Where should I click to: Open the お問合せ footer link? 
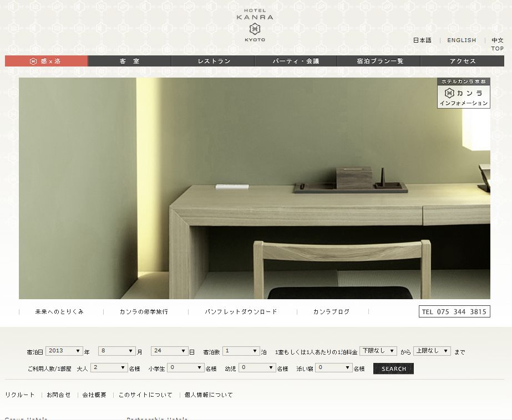coord(58,395)
